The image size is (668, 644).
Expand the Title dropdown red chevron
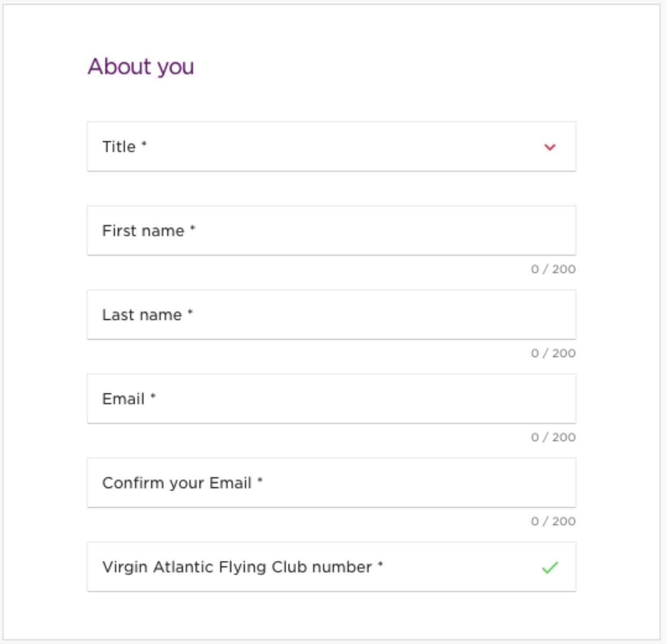[x=549, y=147]
